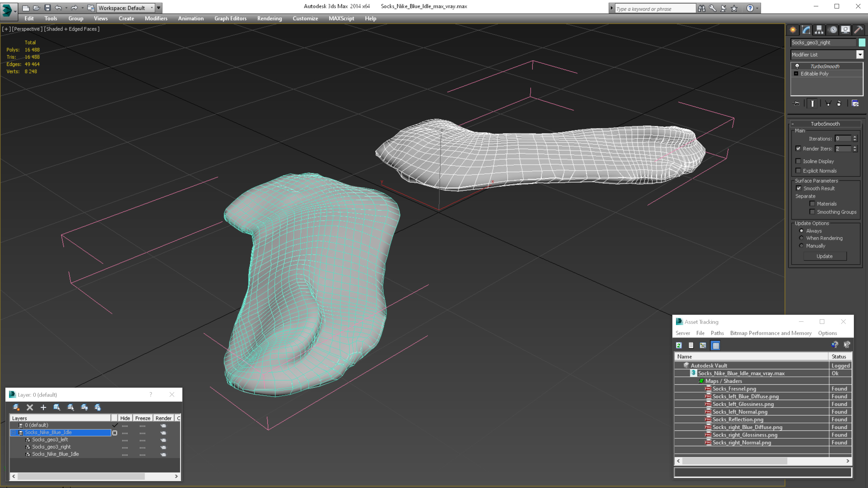Click the Undo arrow icon
Screen dimensions: 868x488
[x=58, y=8]
